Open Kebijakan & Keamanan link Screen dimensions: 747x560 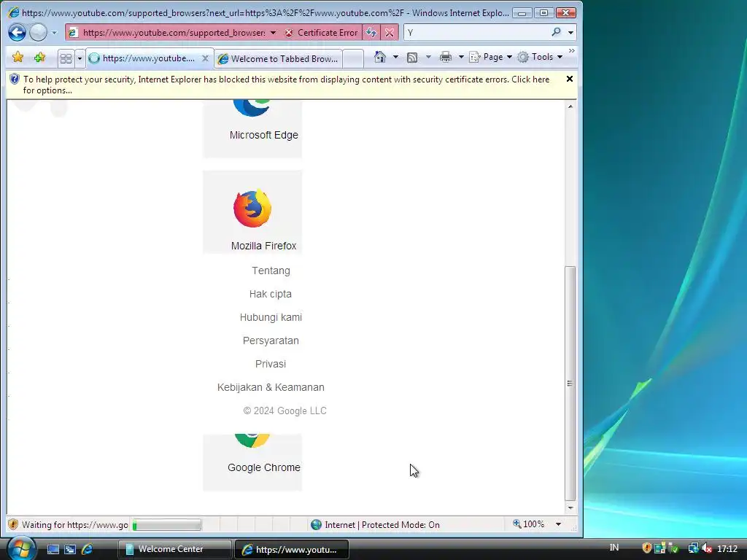pyautogui.click(x=271, y=387)
